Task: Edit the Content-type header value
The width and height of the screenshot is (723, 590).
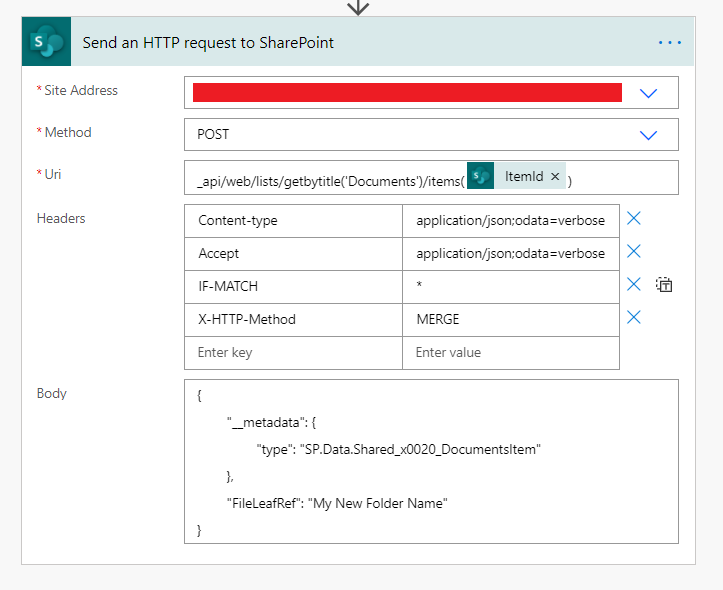Action: point(511,221)
